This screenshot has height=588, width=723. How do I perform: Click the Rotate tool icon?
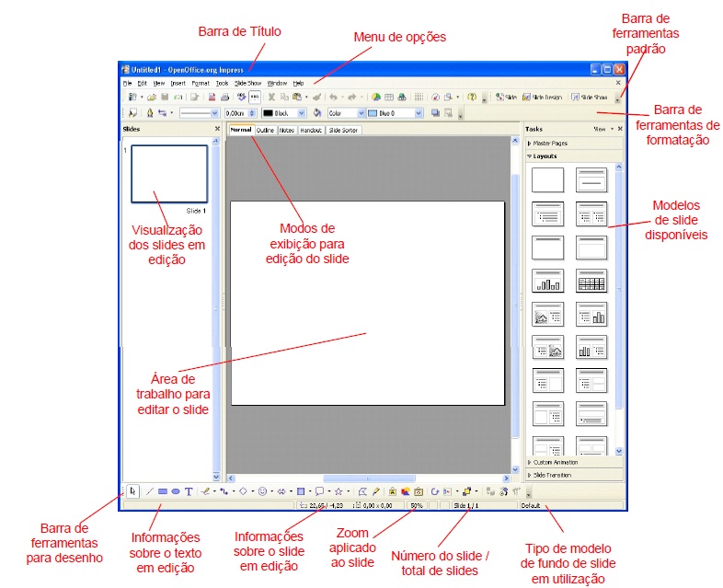point(434,491)
